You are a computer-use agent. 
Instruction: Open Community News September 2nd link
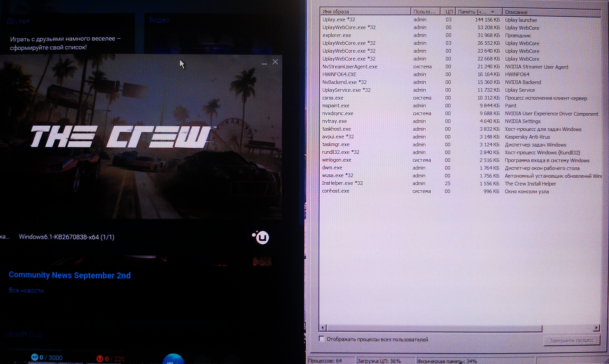tap(70, 275)
